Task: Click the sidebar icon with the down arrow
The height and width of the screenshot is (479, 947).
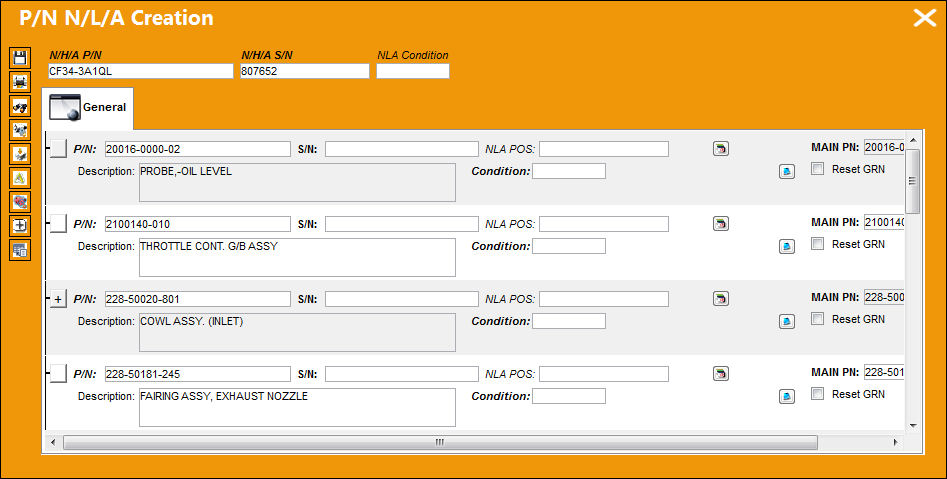Action: tap(20, 153)
